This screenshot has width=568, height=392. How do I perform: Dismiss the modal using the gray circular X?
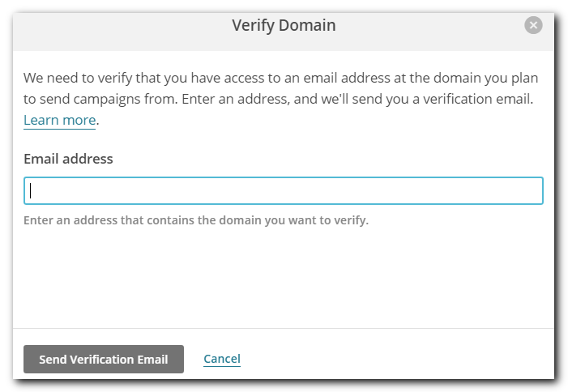[533, 25]
